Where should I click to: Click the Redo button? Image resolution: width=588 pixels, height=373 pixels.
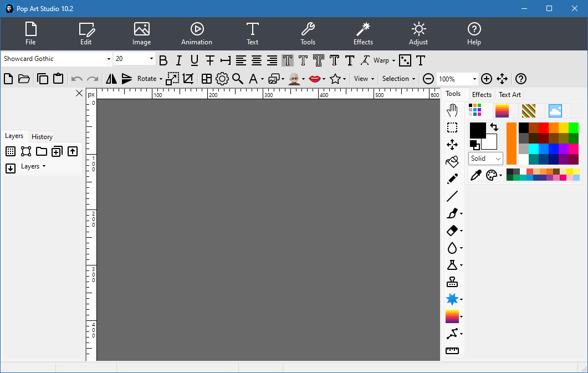92,79
